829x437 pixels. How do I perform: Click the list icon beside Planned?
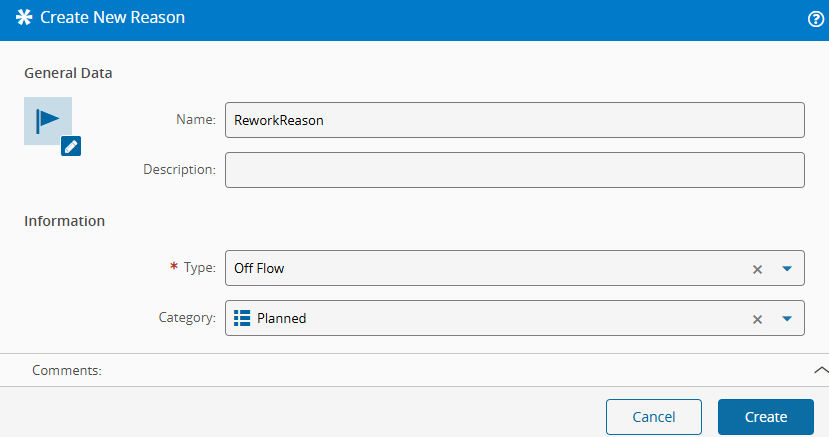click(x=242, y=318)
